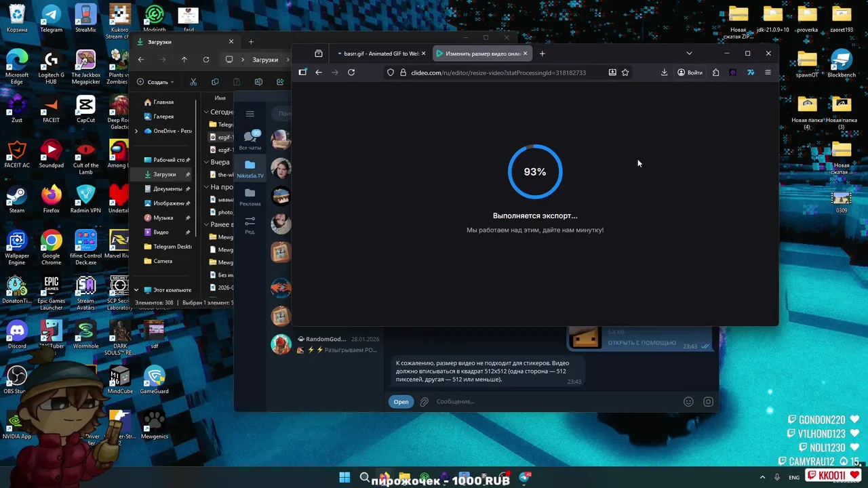Image resolution: width=868 pixels, height=488 pixels.
Task: Open the Discord desktop shortcut
Action: click(x=16, y=333)
